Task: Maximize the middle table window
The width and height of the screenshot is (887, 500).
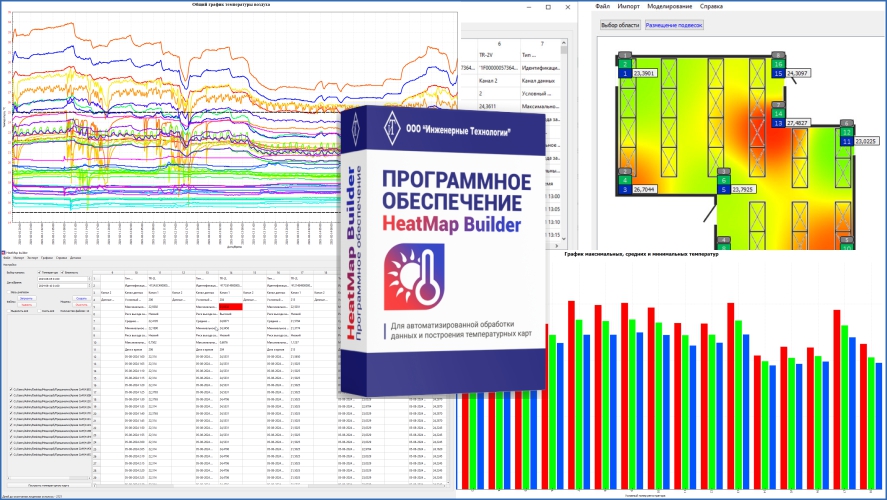Action: pyautogui.click(x=548, y=7)
